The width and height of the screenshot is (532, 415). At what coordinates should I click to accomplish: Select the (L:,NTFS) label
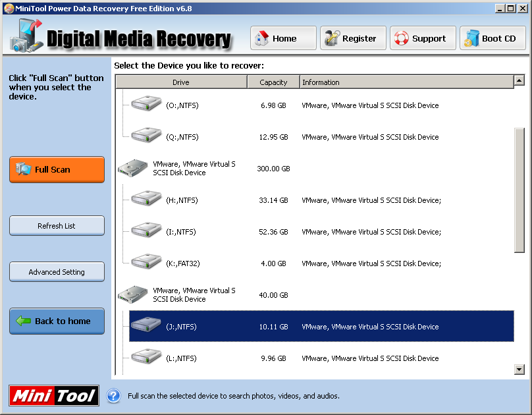181,358
